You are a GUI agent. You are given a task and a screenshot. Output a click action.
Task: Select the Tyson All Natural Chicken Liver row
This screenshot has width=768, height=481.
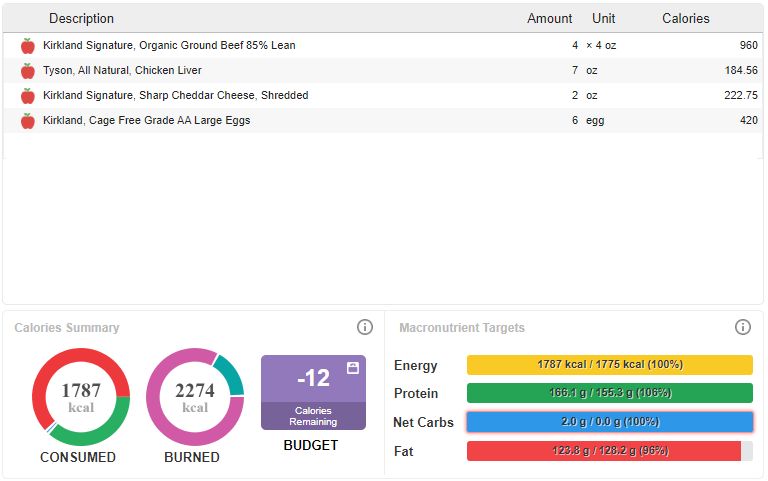(x=383, y=71)
